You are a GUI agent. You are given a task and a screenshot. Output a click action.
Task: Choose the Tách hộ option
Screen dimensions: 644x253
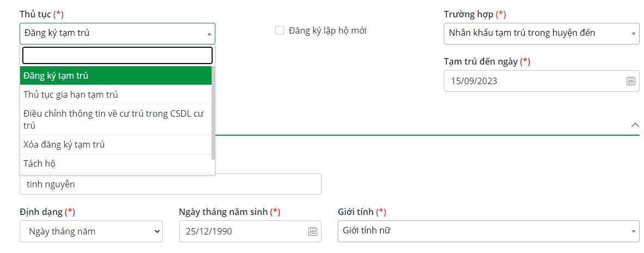pos(116,163)
